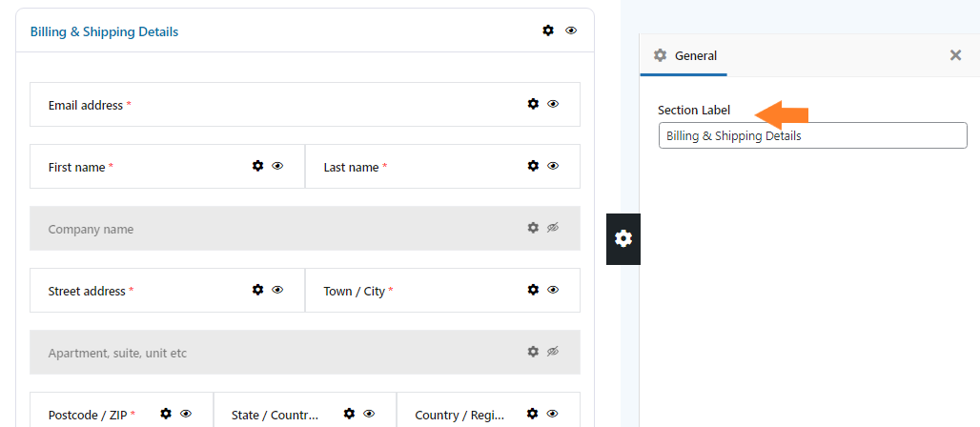Open settings gear for Billing & Shipping Details section
The width and height of the screenshot is (980, 427).
548,30
